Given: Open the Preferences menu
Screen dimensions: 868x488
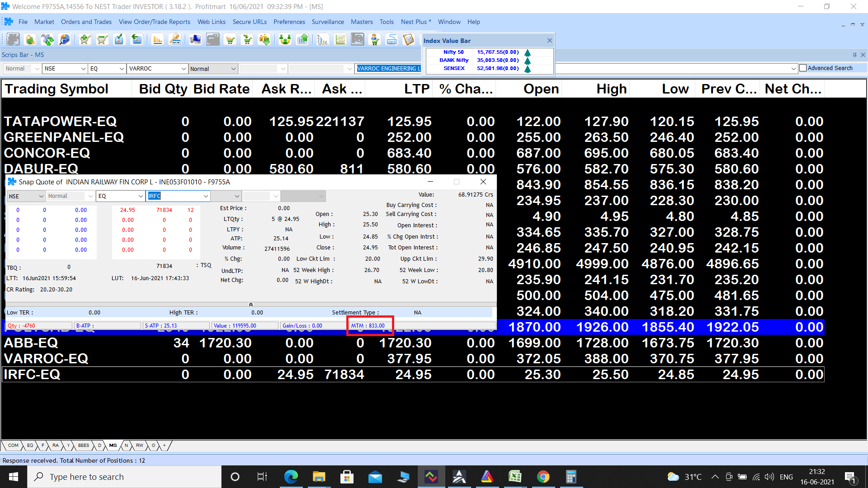Looking at the screenshot, I should 289,22.
